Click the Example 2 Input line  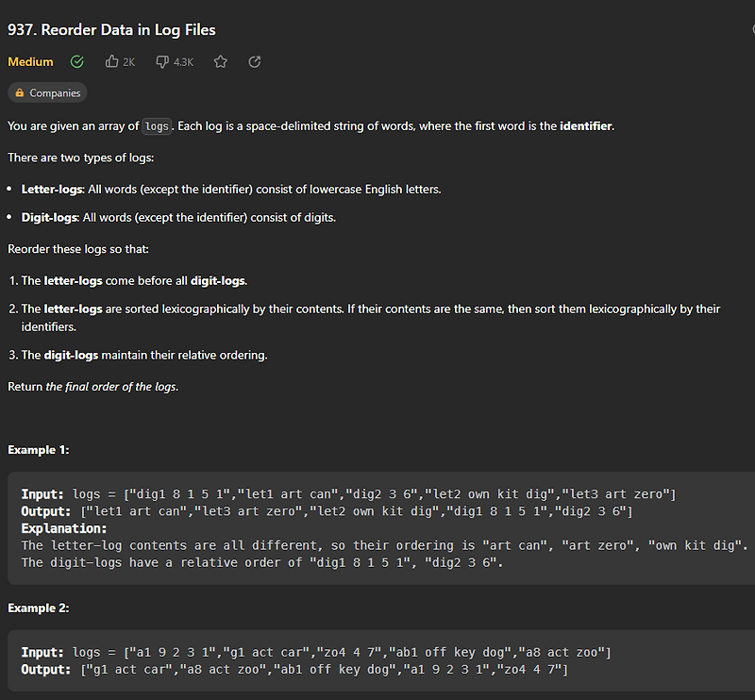[315, 653]
